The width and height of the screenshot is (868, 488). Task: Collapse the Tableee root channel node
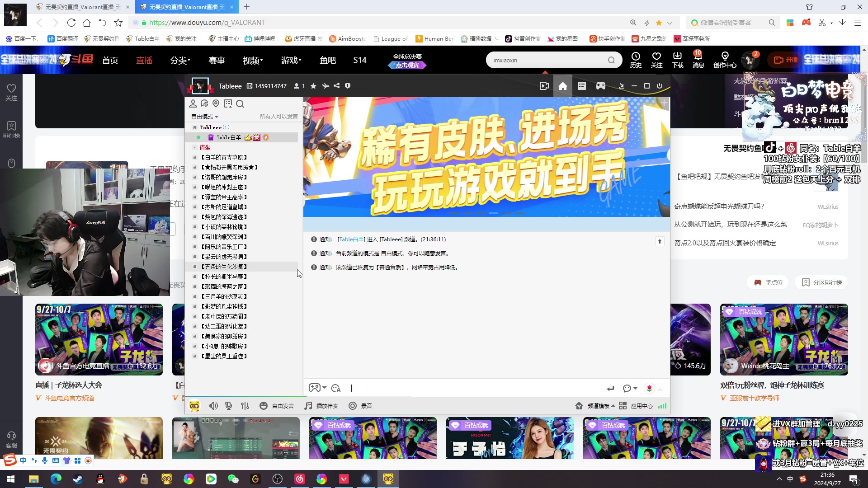[195, 127]
